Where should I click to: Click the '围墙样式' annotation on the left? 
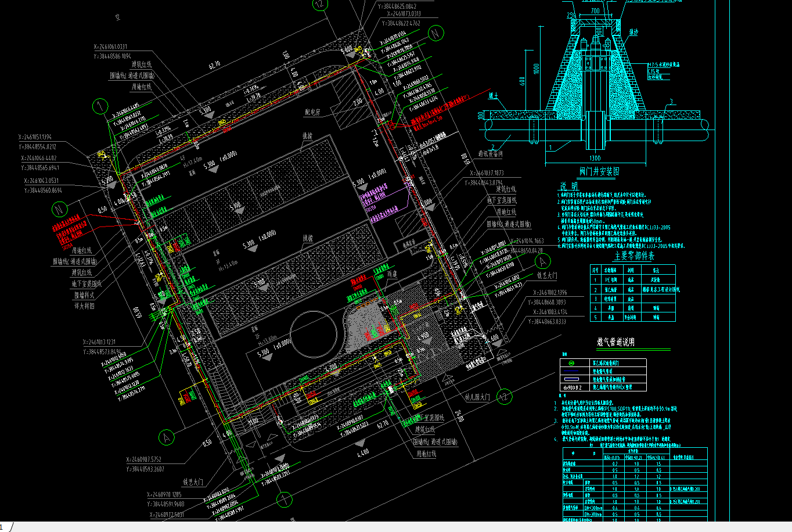(84, 295)
